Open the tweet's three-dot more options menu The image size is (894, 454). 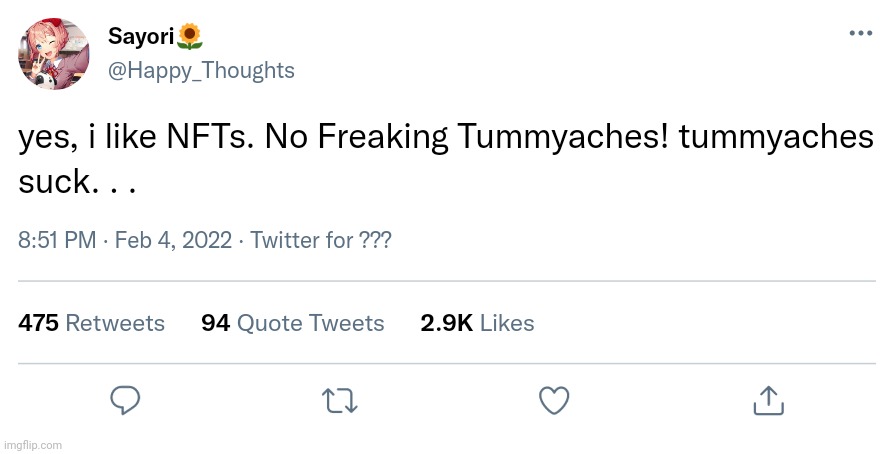pyautogui.click(x=860, y=34)
